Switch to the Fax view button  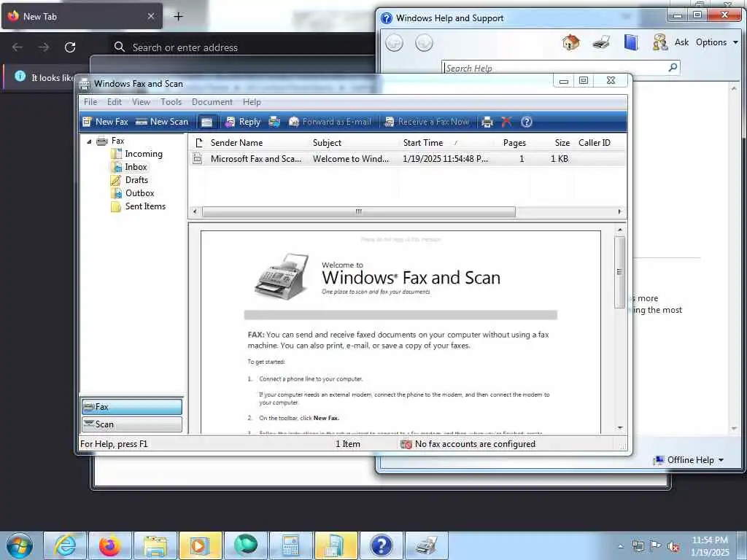tap(132, 407)
